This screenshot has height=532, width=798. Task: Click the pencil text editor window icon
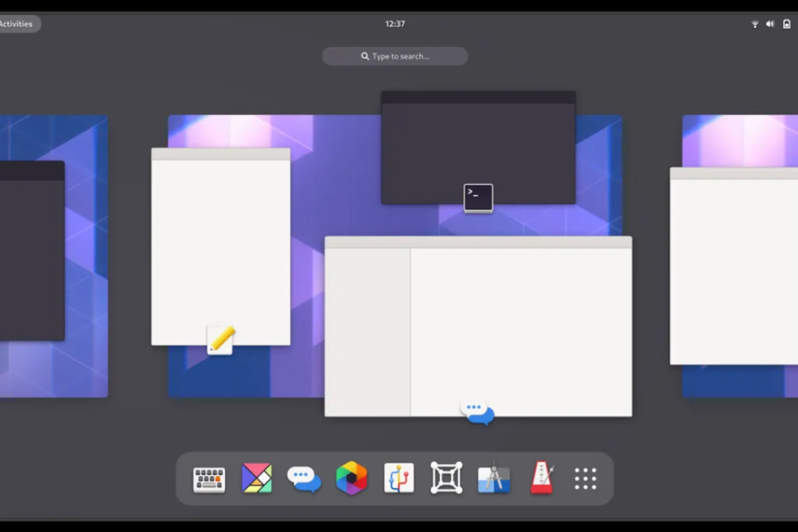(221, 339)
